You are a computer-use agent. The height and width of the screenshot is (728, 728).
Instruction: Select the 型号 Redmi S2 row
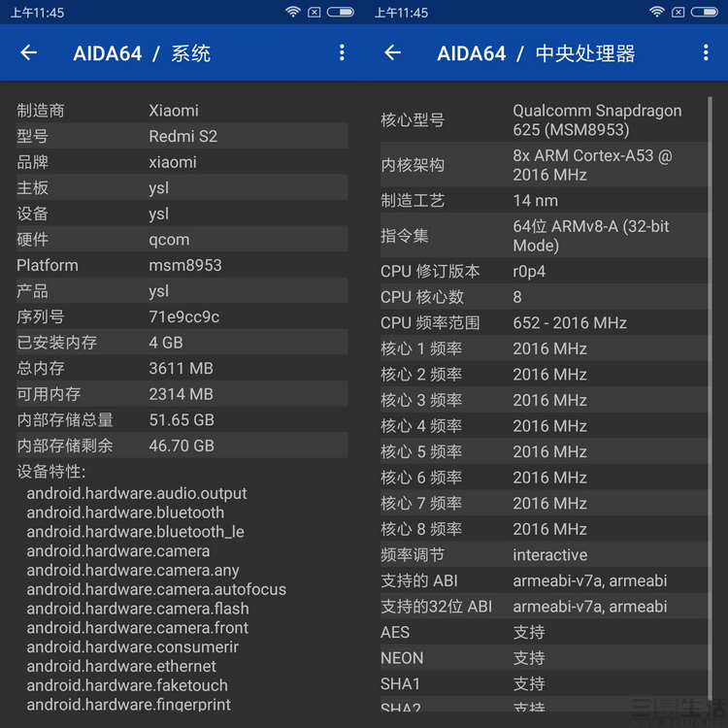click(182, 136)
